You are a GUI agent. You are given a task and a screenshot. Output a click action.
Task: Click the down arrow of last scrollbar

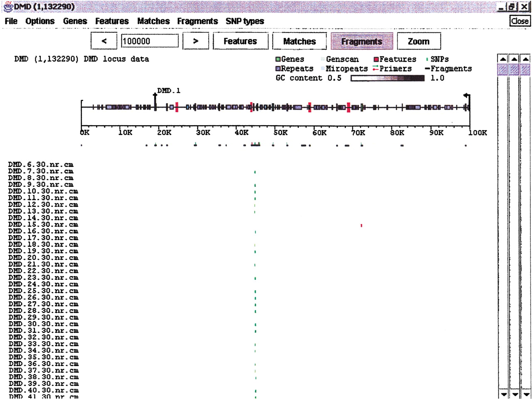pos(525,393)
